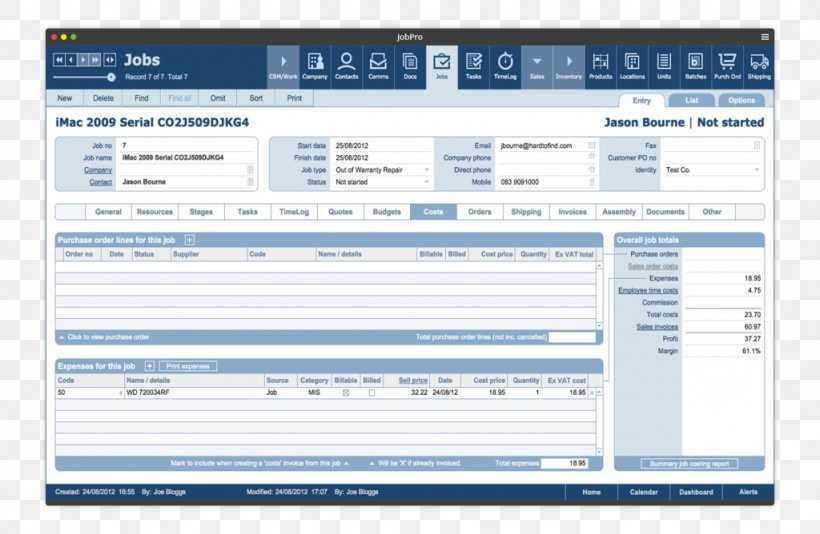Open the Calendar from footer
The image size is (820, 534).
tap(644, 492)
